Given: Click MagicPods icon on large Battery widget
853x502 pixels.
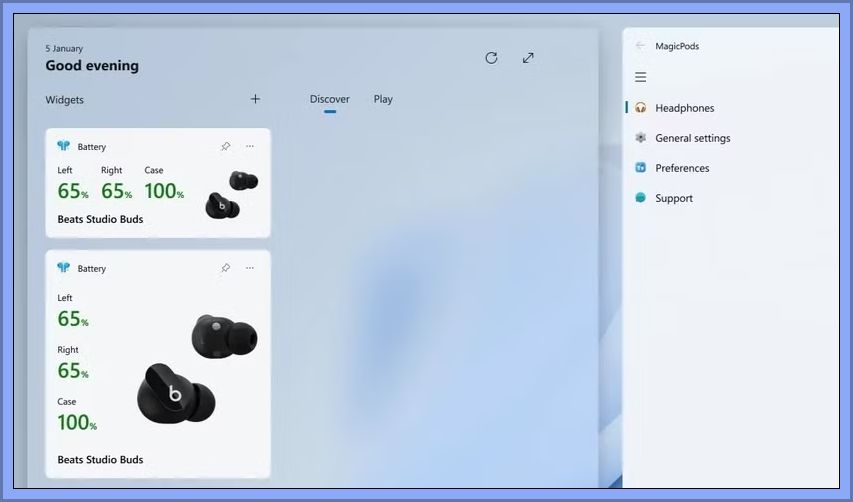Looking at the screenshot, I should (x=64, y=268).
